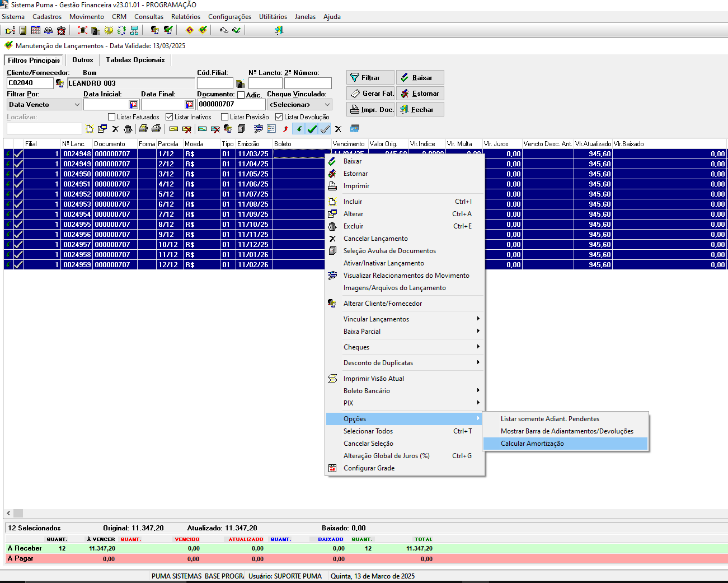Enable the Listar Faturados checkbox
This screenshot has height=583, width=728.
coord(112,117)
